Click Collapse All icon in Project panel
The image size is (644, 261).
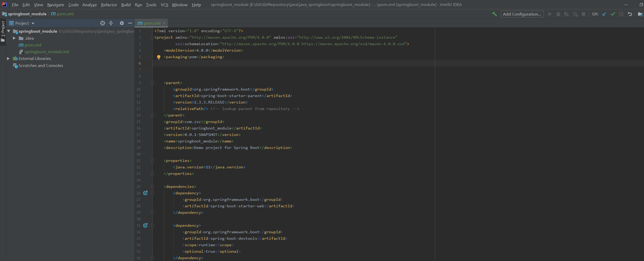(111, 23)
